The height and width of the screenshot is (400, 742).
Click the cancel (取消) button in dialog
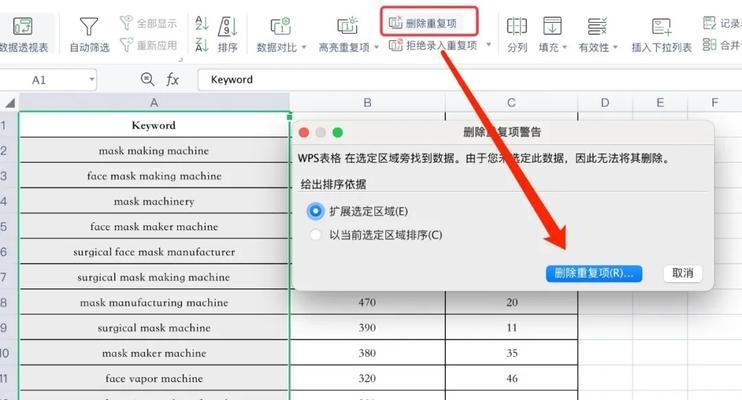tap(682, 273)
